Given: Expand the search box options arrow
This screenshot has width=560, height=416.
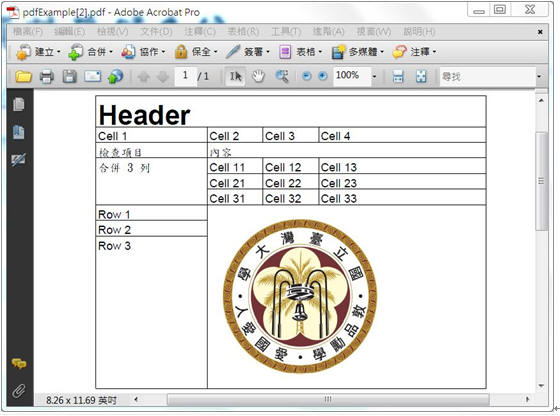Looking at the screenshot, I should click(x=539, y=76).
